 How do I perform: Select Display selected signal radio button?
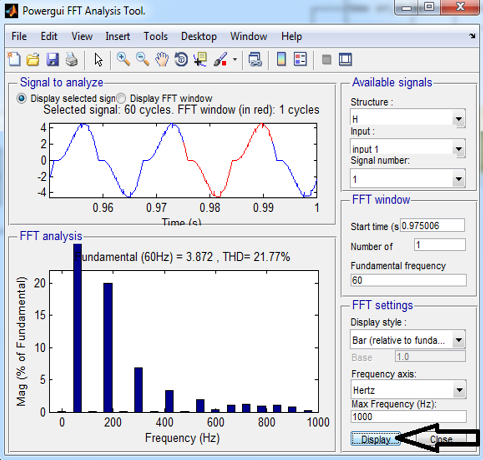click(21, 99)
